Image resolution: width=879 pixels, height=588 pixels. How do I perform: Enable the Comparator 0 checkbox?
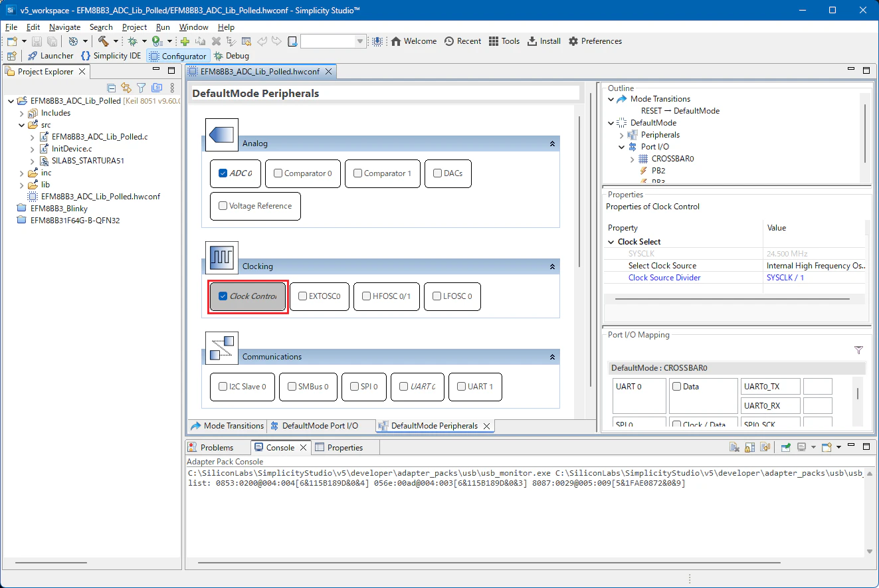point(278,173)
